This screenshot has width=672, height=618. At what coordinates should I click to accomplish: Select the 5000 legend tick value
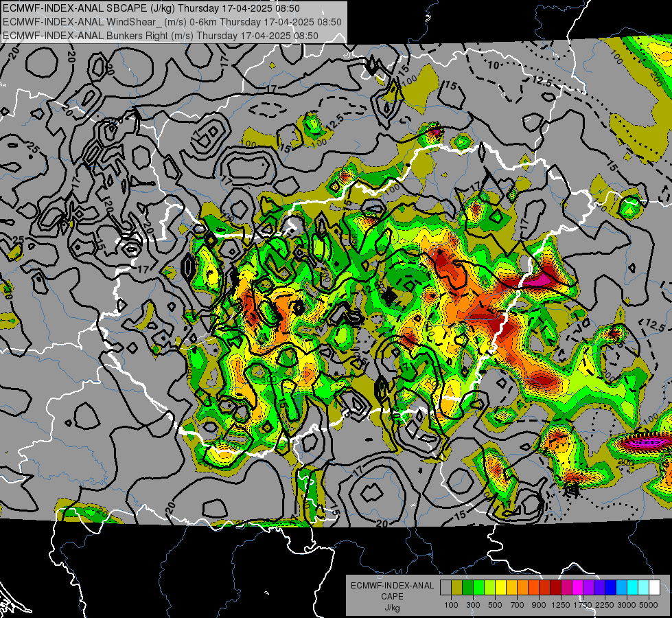tap(649, 605)
